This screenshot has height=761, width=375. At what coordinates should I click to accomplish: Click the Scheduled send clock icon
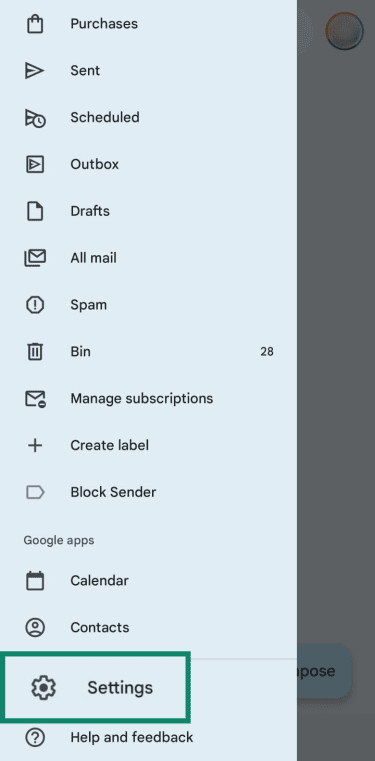point(35,118)
